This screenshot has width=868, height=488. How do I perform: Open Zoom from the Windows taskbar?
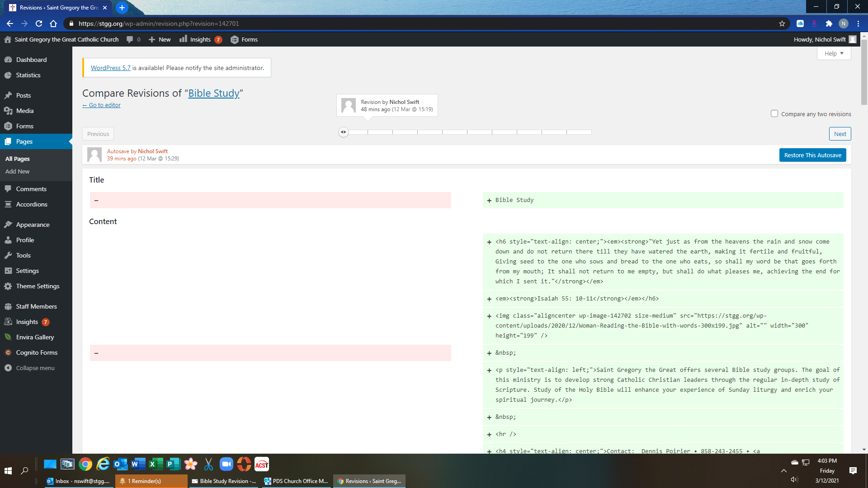pos(226,464)
